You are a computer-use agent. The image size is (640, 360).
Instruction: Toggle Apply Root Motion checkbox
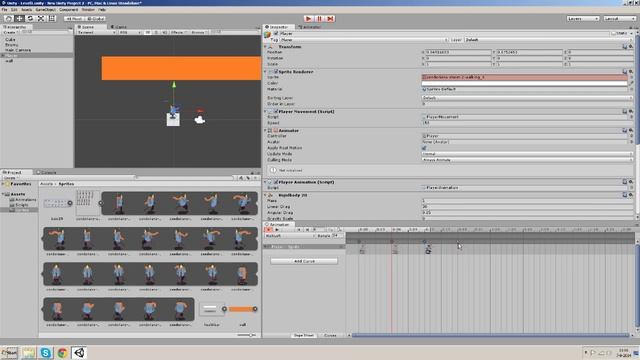(x=424, y=148)
